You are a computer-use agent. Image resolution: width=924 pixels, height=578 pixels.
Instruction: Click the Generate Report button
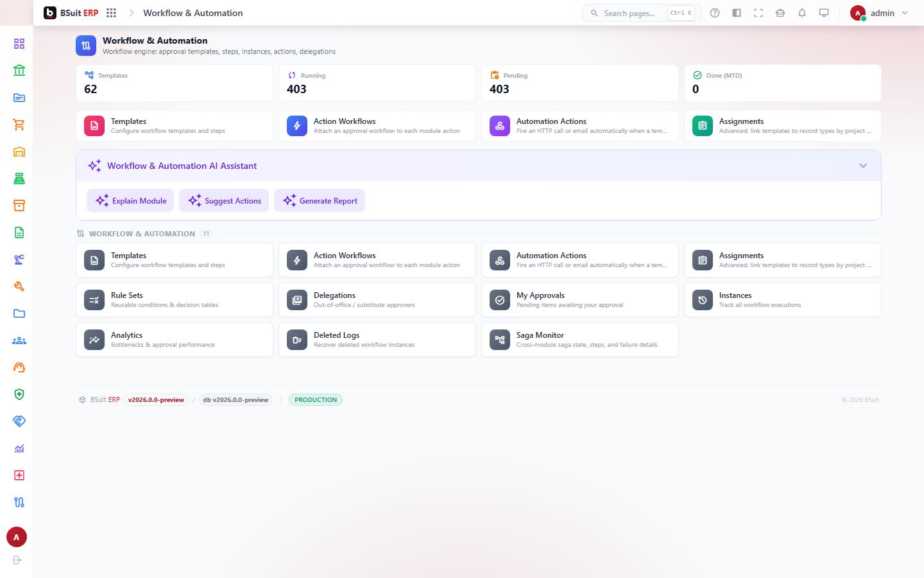click(320, 200)
